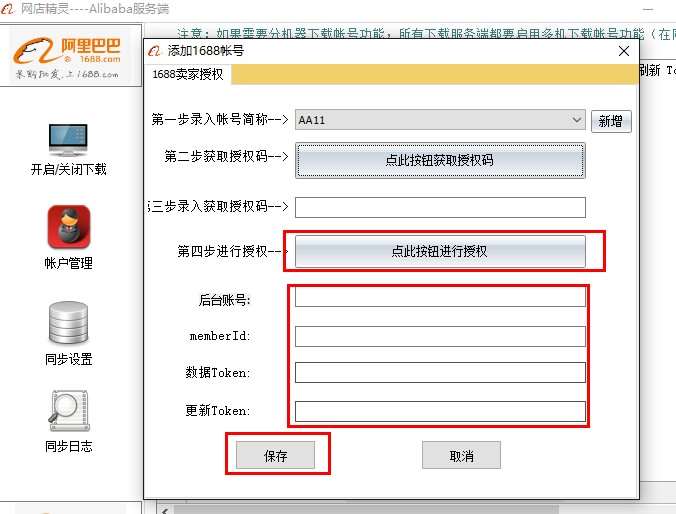Focus the 数据Token input field

tap(440, 373)
